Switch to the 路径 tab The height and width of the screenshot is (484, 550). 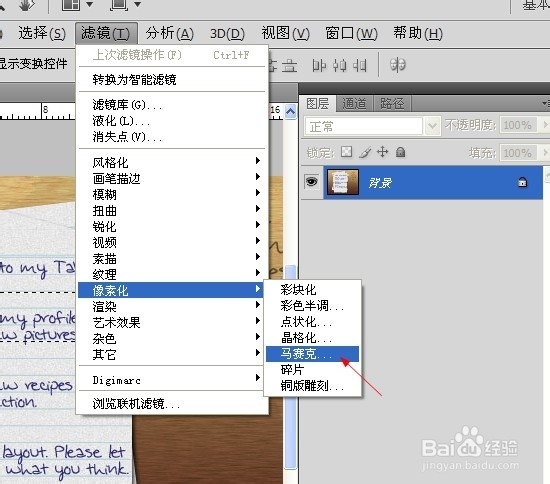(x=392, y=104)
